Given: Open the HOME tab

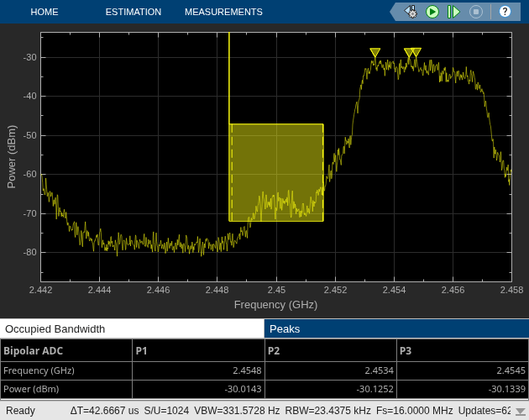Looking at the screenshot, I should click(45, 12).
